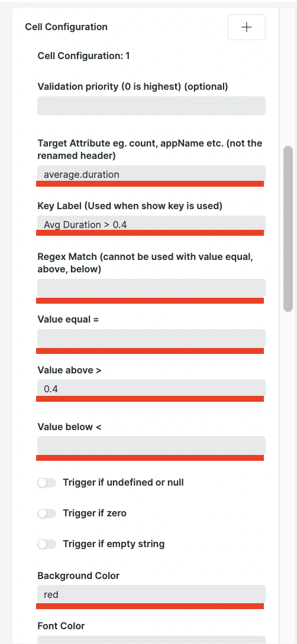
Task: Toggle the Trigger if zero switch
Action: point(47,513)
